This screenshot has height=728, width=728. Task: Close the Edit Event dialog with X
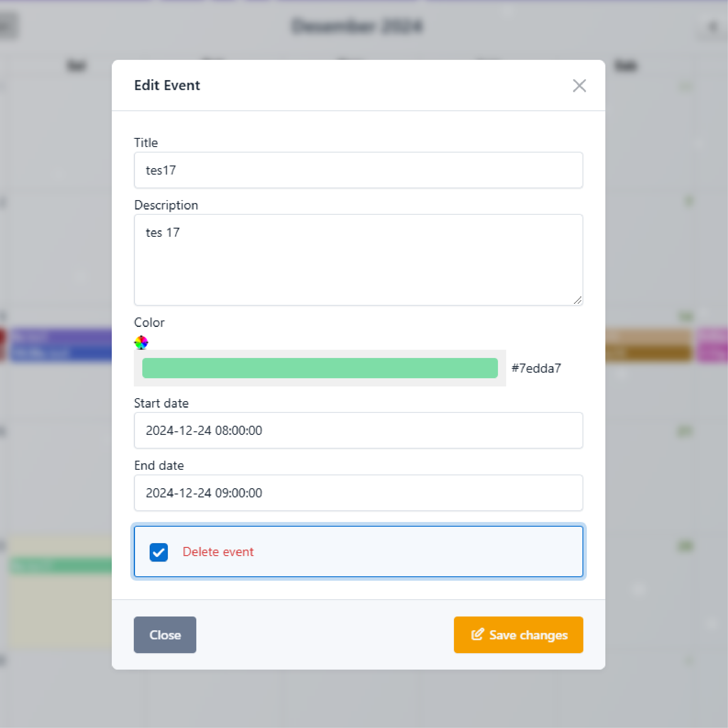579,86
